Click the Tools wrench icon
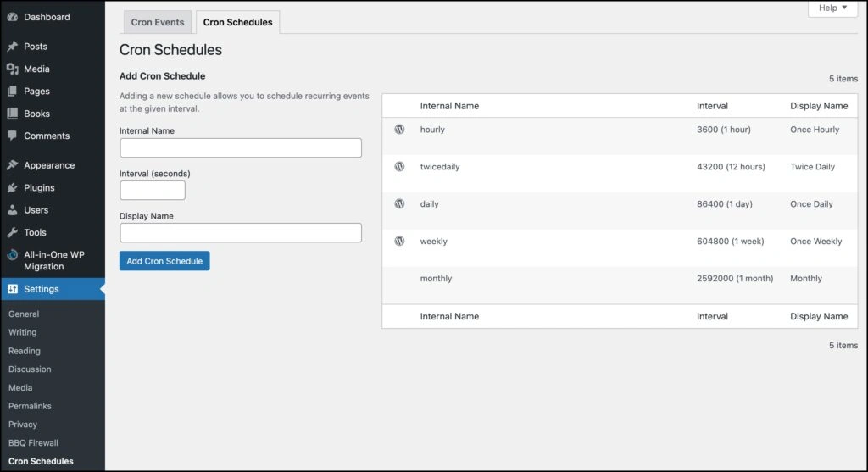Screen dimensions: 868x472 (x=12, y=232)
